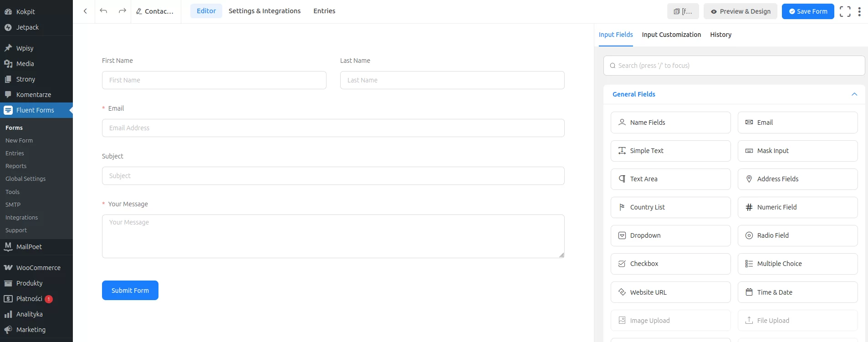Open Entries in Fluent Forms submenu

pos(15,153)
